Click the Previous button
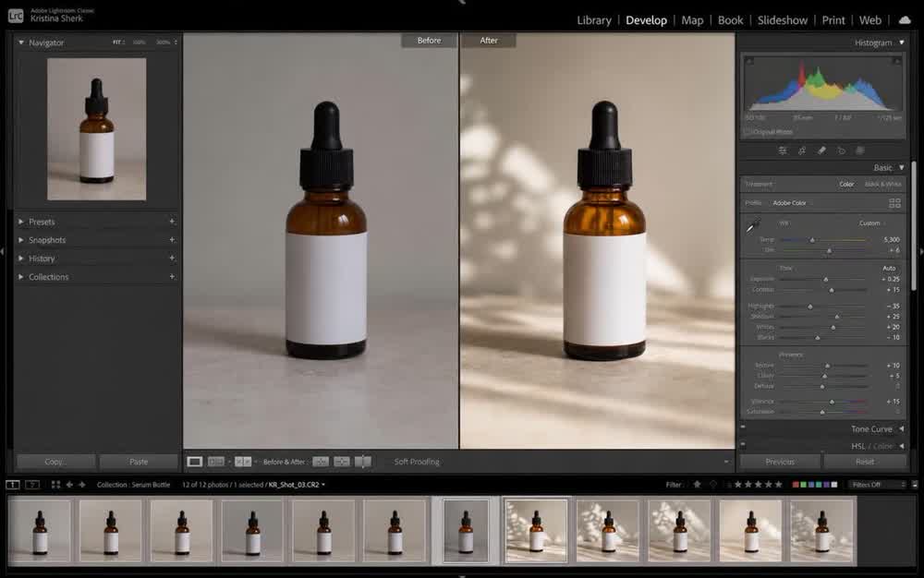924x578 pixels. coord(780,462)
